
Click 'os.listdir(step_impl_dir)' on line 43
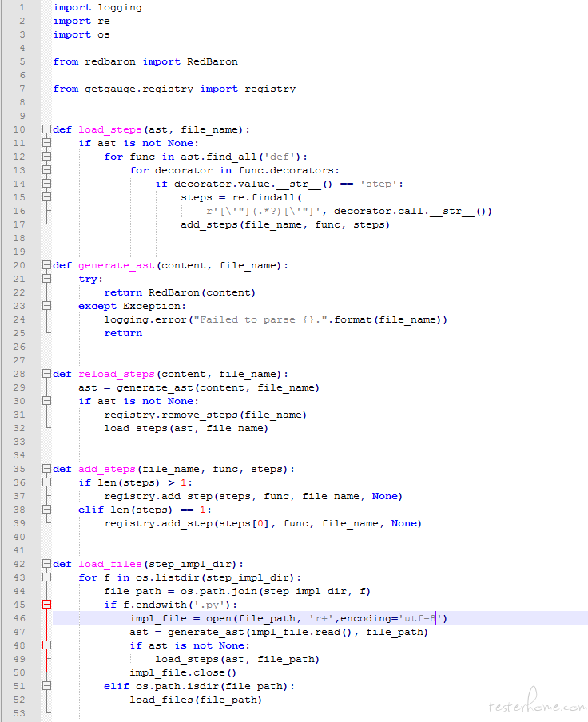[215, 578]
